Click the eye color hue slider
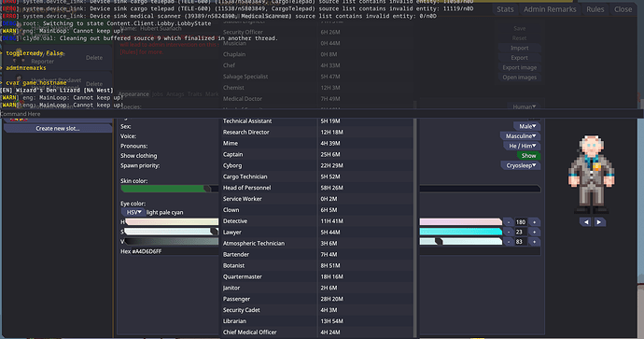Image resolution: width=644 pixels, height=339 pixels. pyautogui.click(x=313, y=222)
